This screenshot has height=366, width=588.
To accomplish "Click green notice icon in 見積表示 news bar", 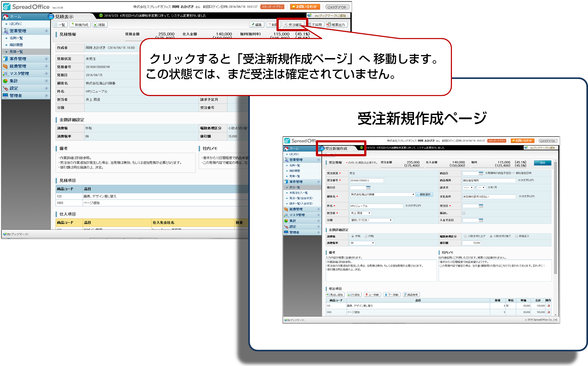I will [101, 15].
